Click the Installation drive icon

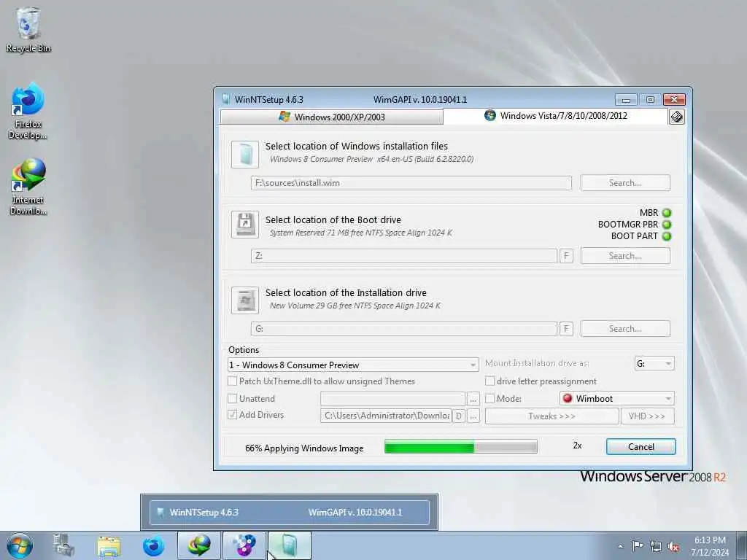click(245, 300)
